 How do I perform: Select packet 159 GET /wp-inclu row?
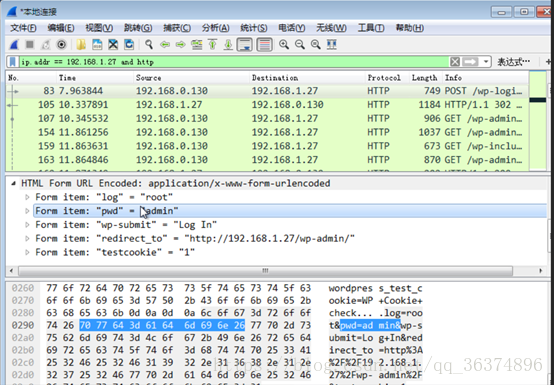tap(267, 146)
